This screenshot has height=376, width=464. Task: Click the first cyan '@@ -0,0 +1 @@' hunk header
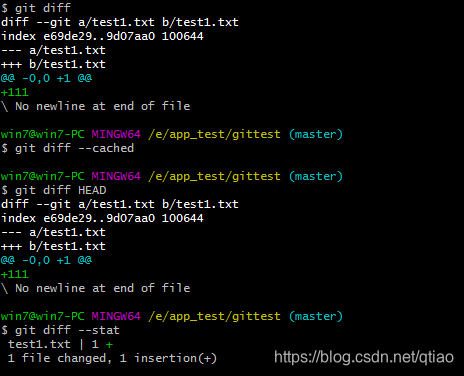(x=46, y=78)
